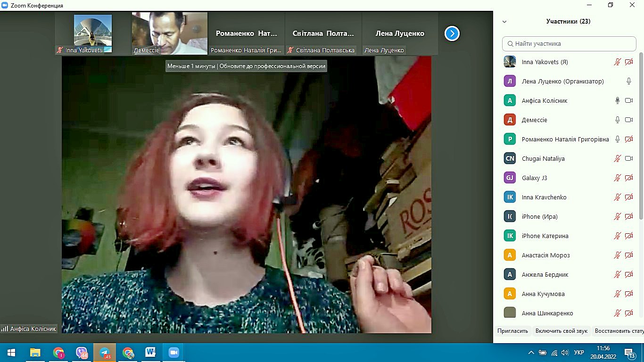Click the participant name Анжела Бердник

click(x=545, y=274)
